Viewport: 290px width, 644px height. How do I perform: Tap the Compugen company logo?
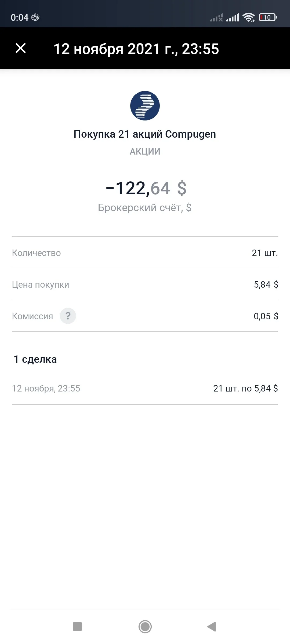[x=145, y=106]
